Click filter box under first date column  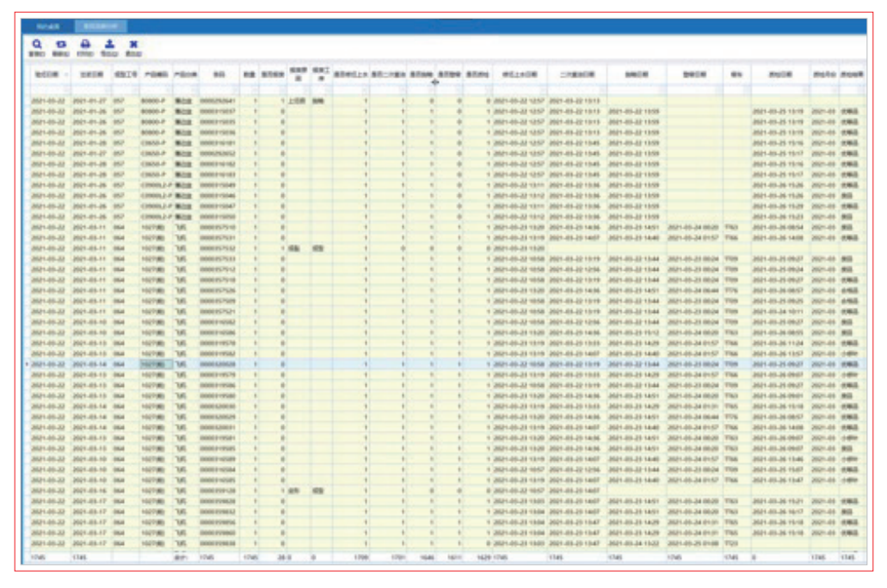[x=50, y=90]
